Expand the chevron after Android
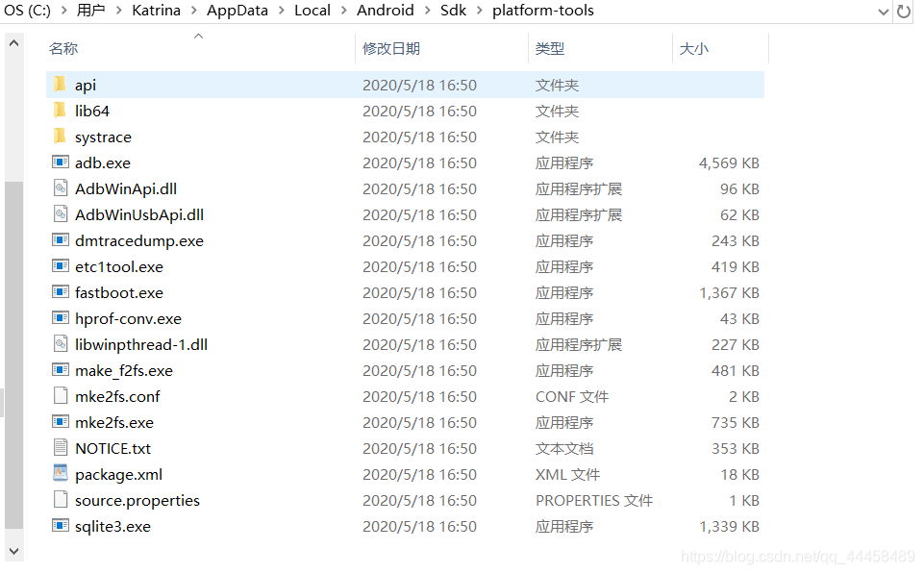Screen dimensions: 924x574 coord(427,11)
